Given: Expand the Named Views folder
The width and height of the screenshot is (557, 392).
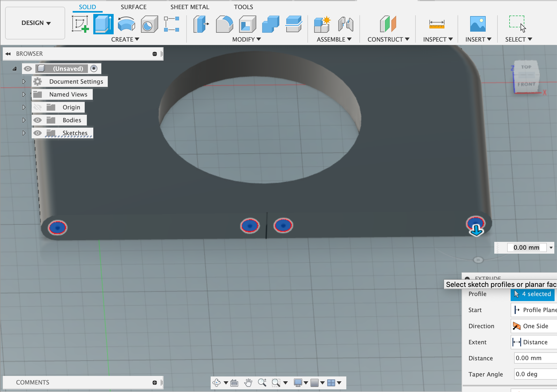Looking at the screenshot, I should (x=24, y=94).
